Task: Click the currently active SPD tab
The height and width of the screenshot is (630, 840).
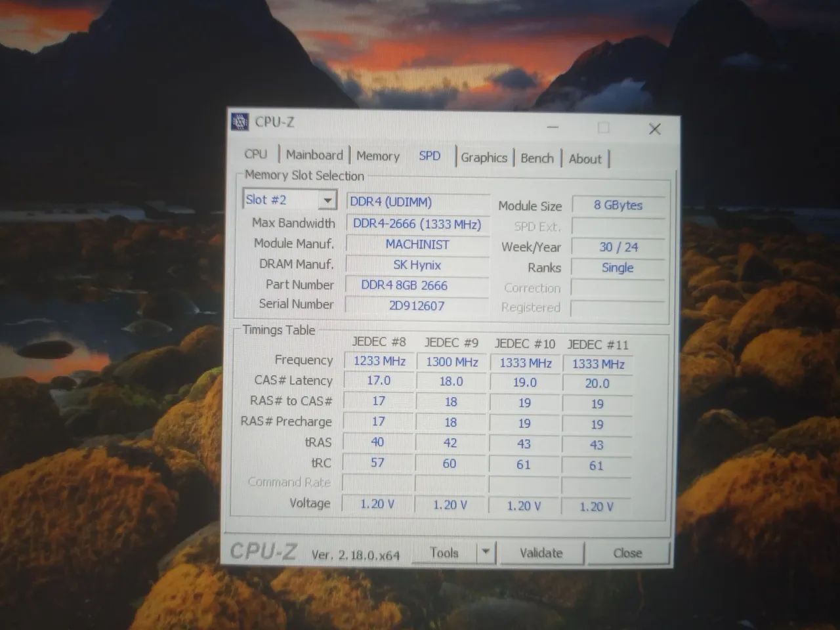Action: click(x=429, y=156)
